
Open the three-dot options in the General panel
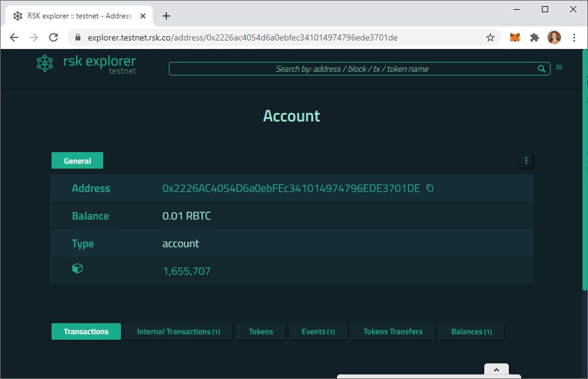(x=526, y=160)
